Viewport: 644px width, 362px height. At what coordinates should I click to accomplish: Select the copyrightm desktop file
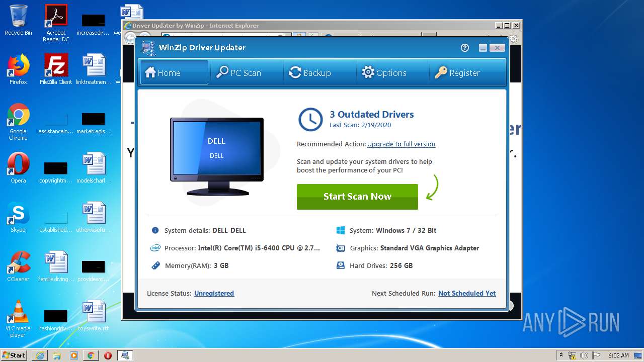click(56, 171)
